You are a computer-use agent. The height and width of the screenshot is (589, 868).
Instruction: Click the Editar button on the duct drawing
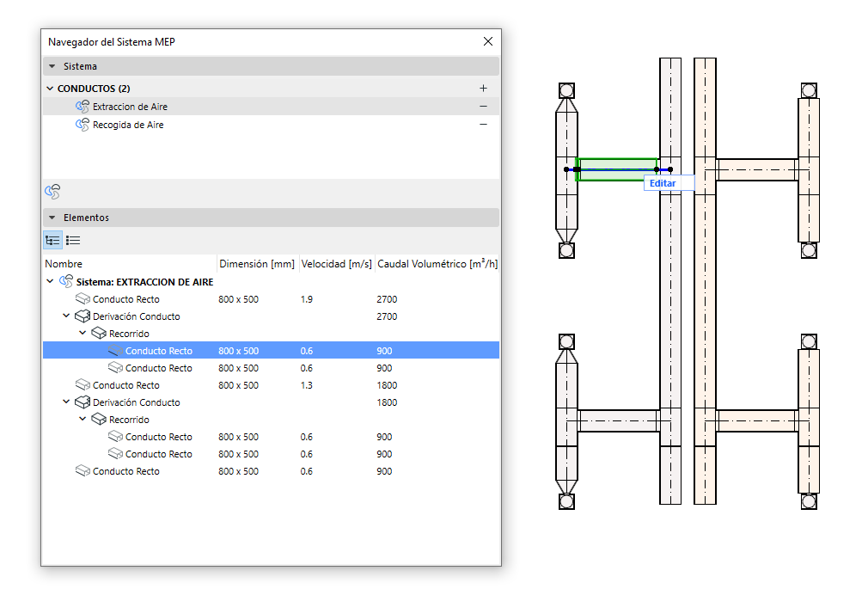663,183
